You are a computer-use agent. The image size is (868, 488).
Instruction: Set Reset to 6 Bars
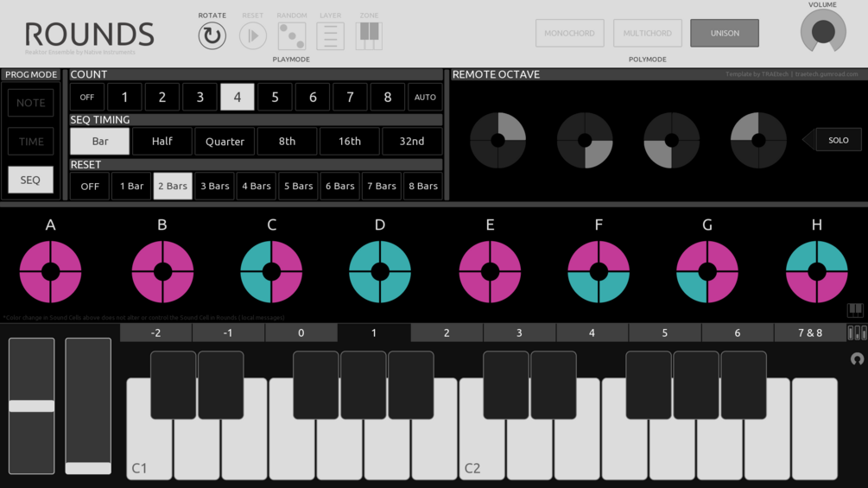[x=340, y=186]
